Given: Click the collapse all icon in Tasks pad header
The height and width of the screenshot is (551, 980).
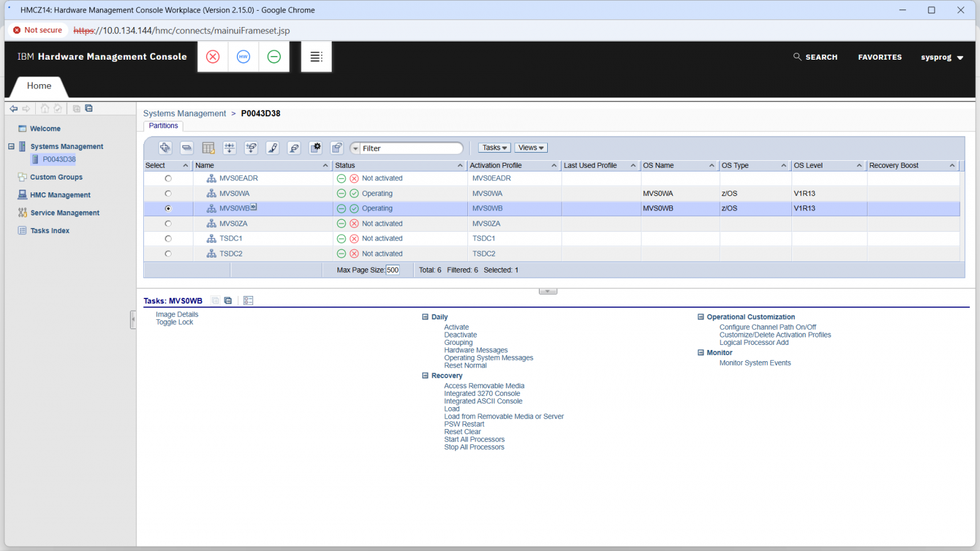Looking at the screenshot, I should (228, 301).
